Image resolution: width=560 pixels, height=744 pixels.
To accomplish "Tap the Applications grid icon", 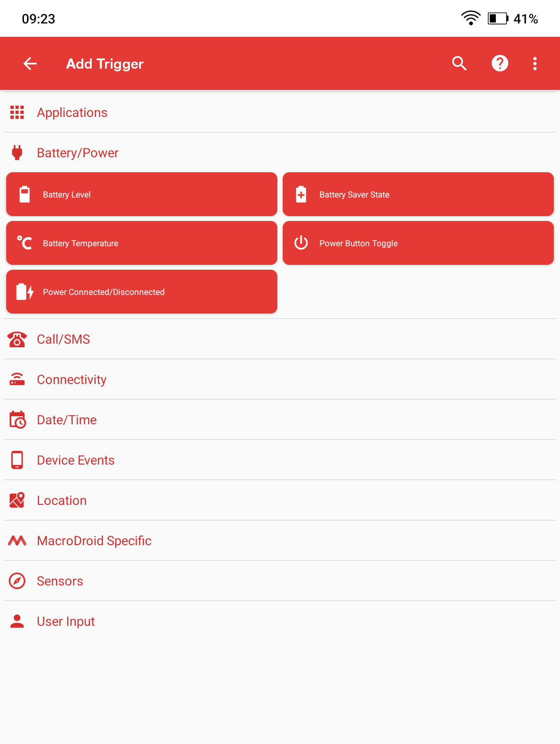I will (17, 112).
